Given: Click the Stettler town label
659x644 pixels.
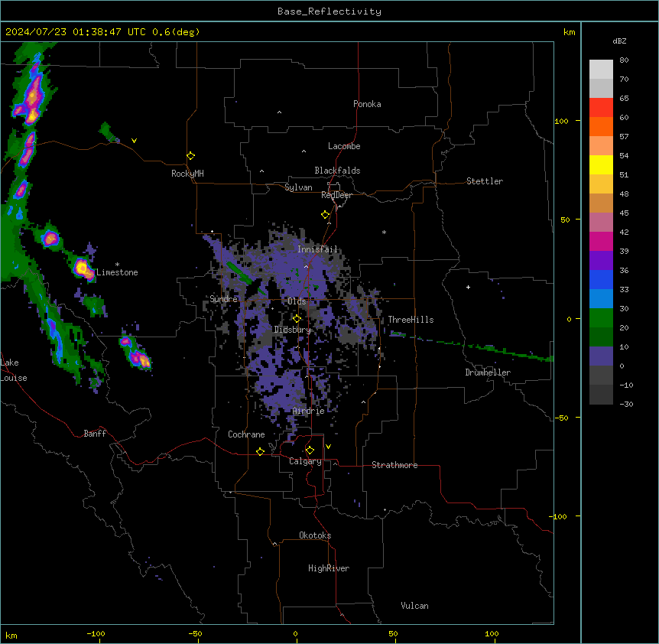Looking at the screenshot, I should 485,181.
